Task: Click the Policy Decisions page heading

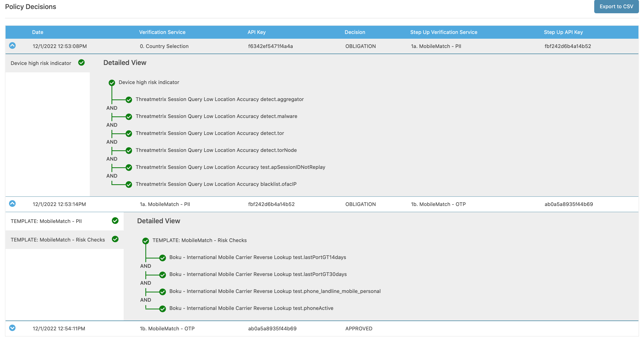Action: [x=30, y=7]
